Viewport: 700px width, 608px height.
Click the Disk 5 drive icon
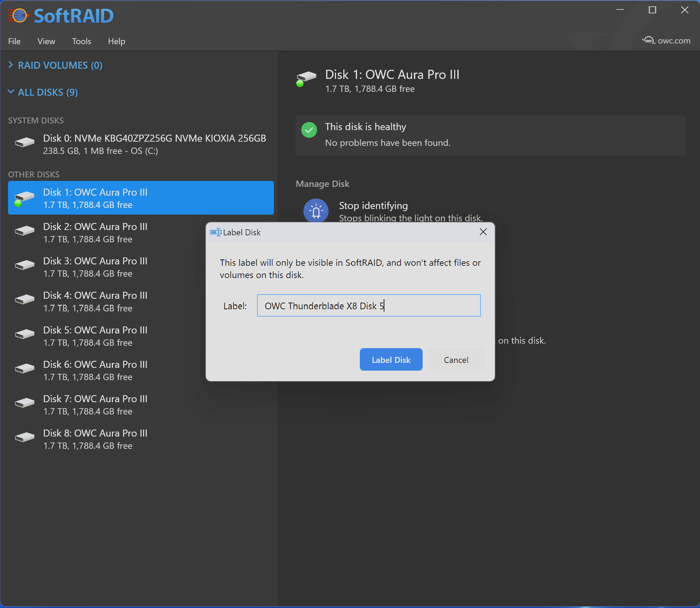coord(25,334)
